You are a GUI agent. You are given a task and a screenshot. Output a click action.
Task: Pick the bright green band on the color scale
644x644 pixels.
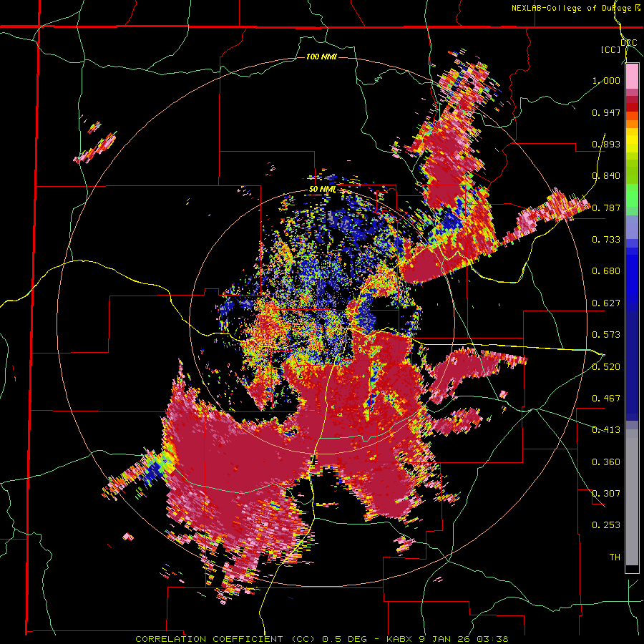[632, 195]
